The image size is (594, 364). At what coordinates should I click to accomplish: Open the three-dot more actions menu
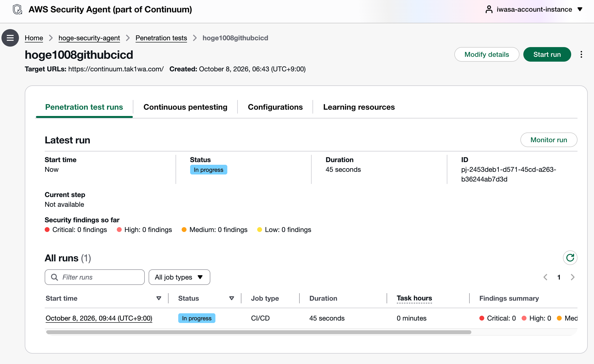tap(581, 54)
